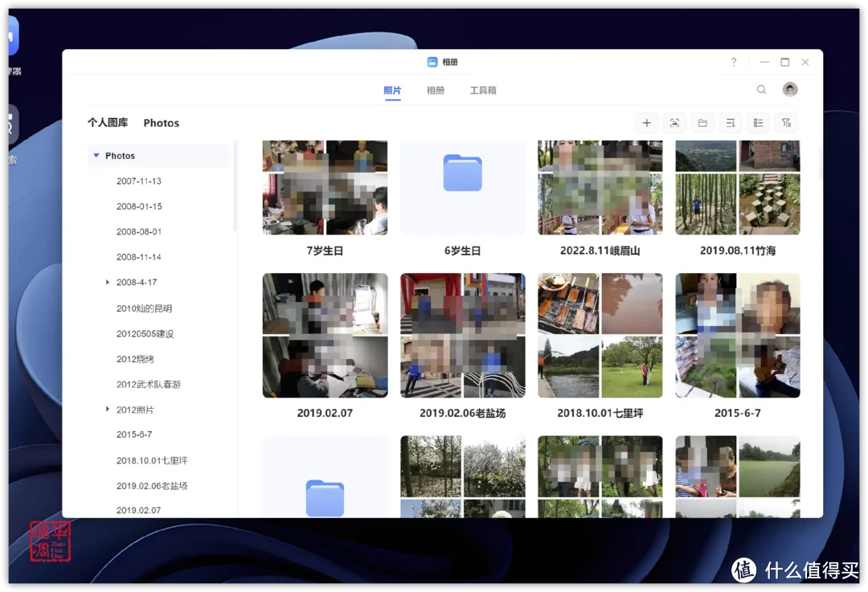868x592 pixels.
Task: Click the search magnifier icon
Action: coord(761,89)
